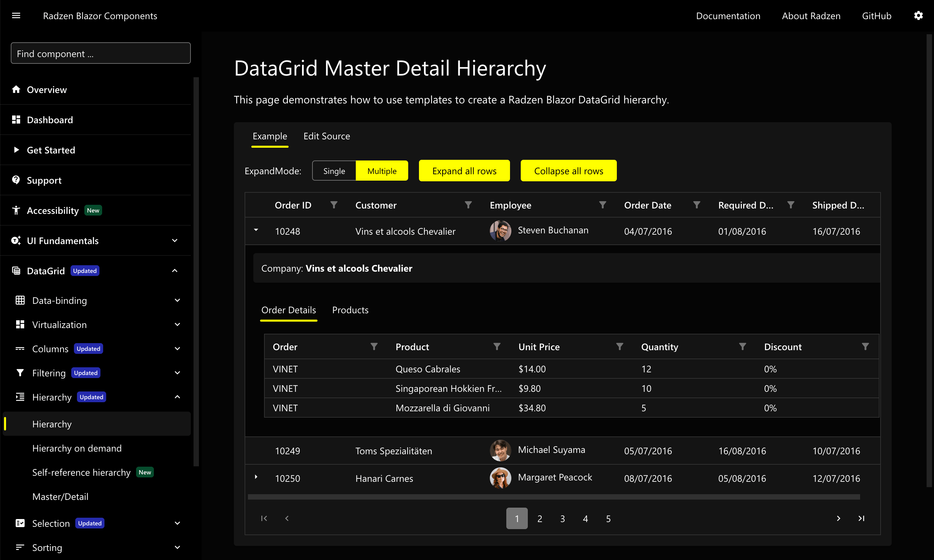Select the Products tab
This screenshot has height=560, width=934.
(350, 310)
